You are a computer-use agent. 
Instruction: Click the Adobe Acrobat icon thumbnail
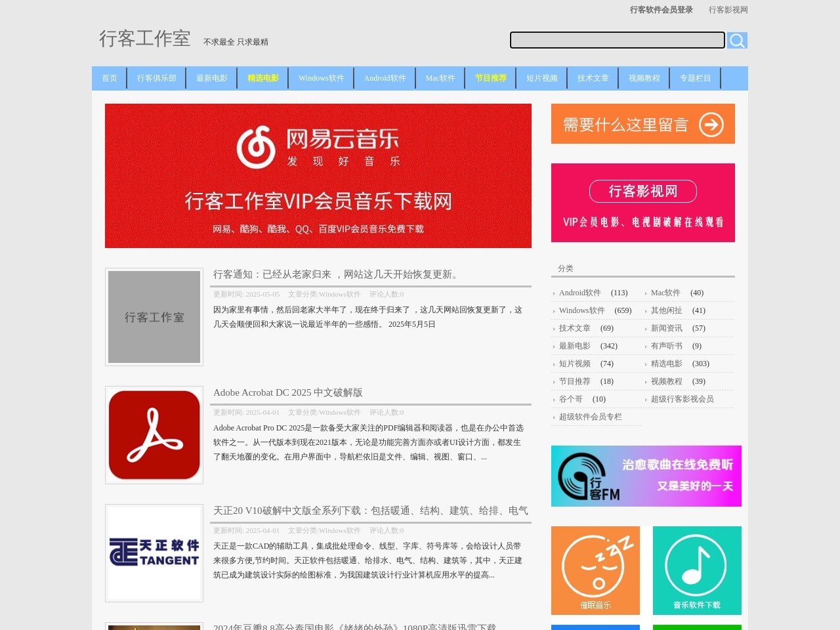point(154,435)
